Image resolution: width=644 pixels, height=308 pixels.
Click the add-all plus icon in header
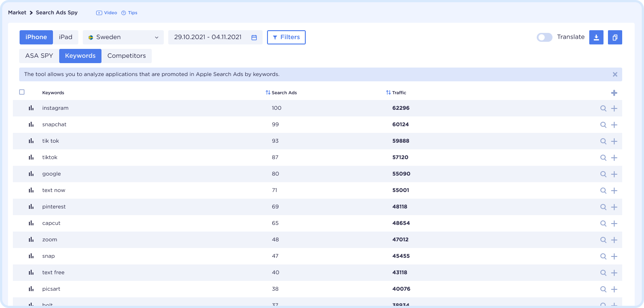coord(614,93)
